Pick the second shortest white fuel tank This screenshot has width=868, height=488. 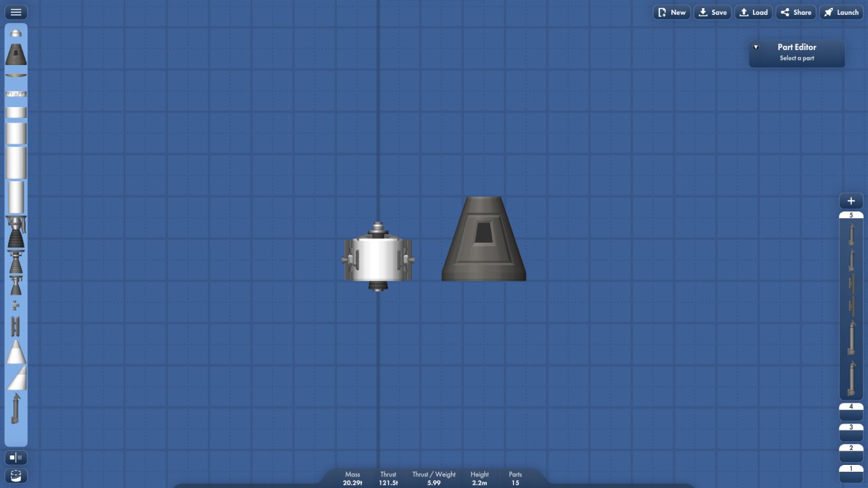tap(16, 133)
